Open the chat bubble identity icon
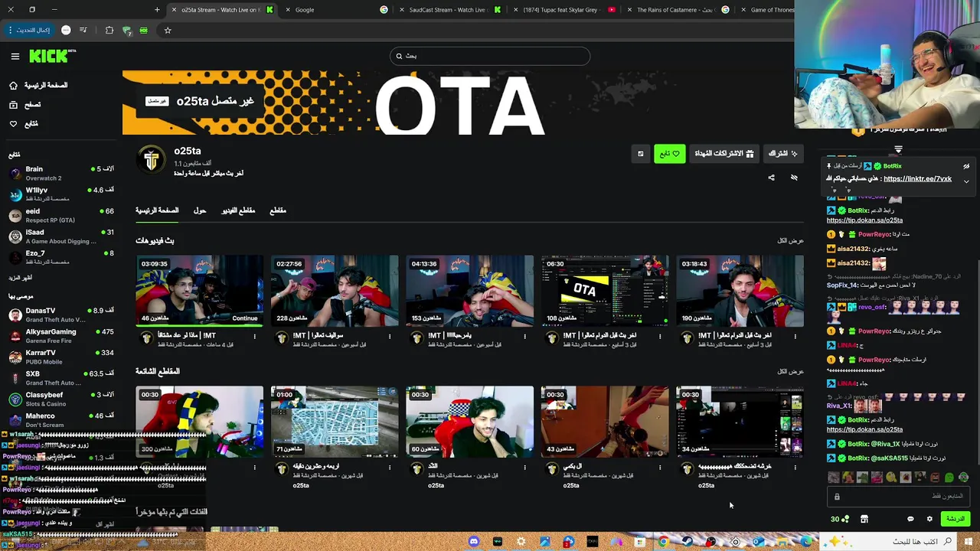The image size is (980, 551). pyautogui.click(x=910, y=519)
